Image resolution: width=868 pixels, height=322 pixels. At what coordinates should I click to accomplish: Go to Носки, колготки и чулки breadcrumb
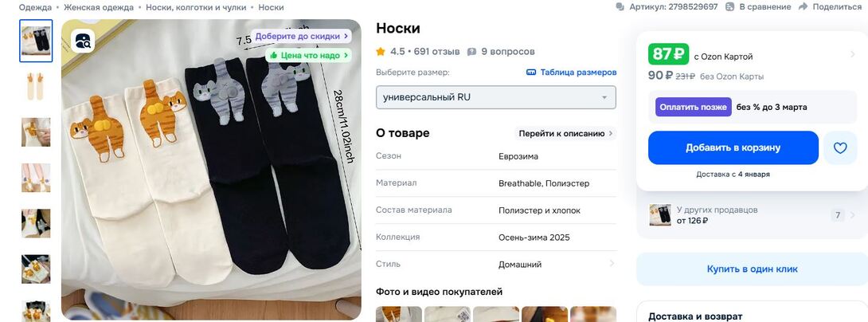tap(195, 7)
